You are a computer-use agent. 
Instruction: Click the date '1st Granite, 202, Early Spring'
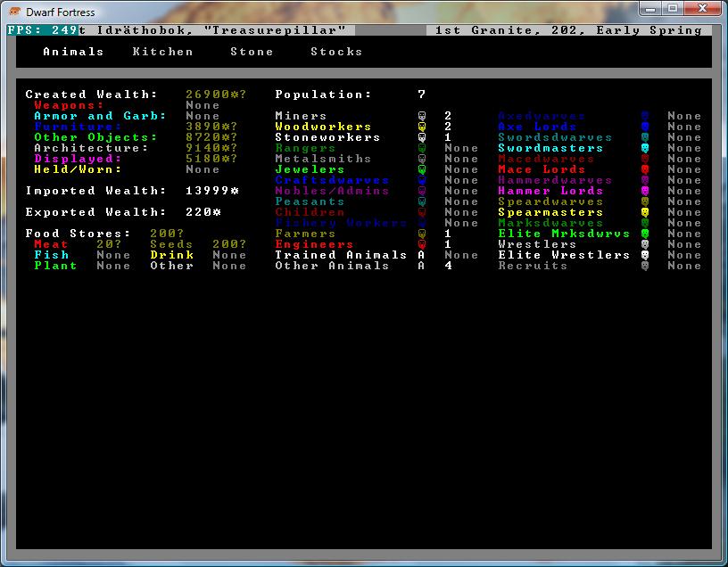point(569,30)
